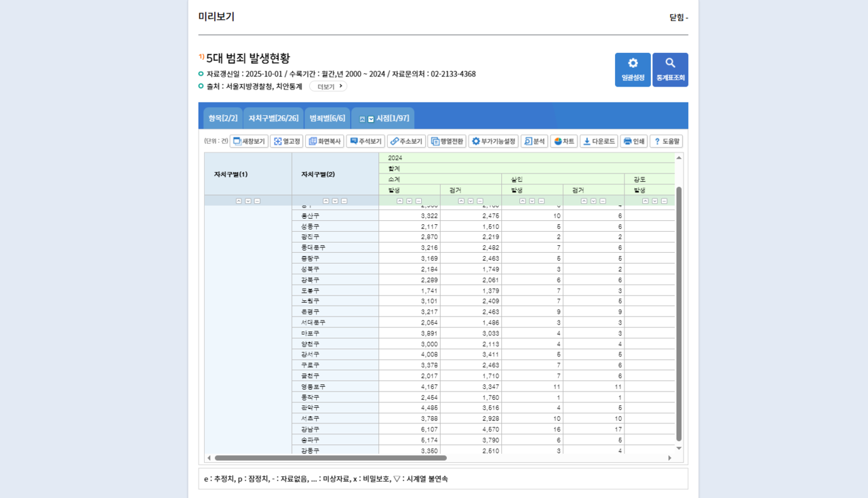This screenshot has height=498, width=868.
Task: Show footnotes via 주석보기
Action: (366, 141)
